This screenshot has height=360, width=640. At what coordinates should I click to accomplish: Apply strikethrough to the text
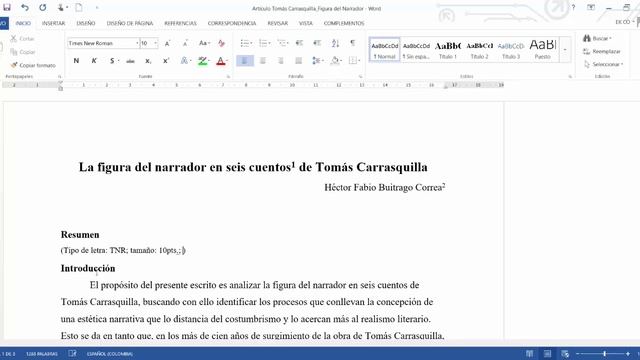click(130, 61)
